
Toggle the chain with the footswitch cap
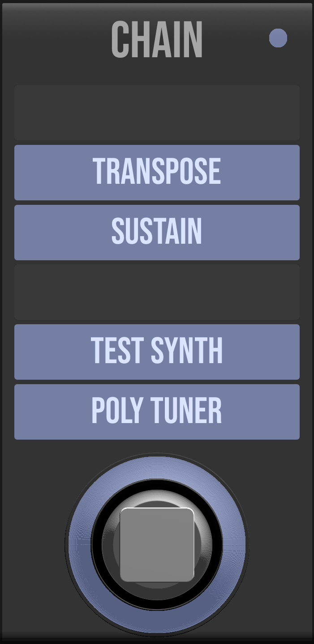pos(157,545)
